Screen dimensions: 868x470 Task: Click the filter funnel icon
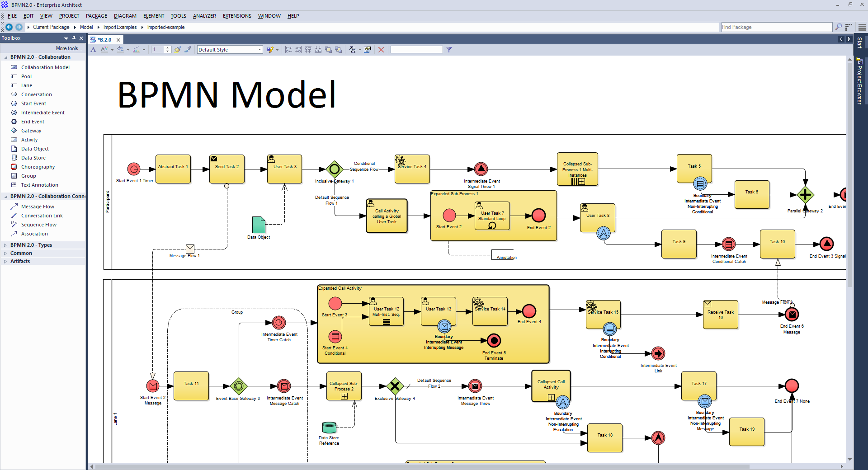[449, 50]
